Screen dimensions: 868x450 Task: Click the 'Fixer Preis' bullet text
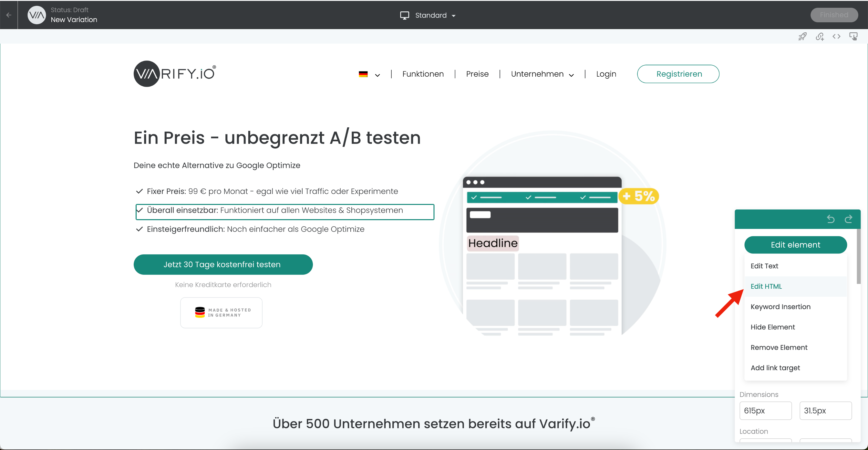coord(272,191)
